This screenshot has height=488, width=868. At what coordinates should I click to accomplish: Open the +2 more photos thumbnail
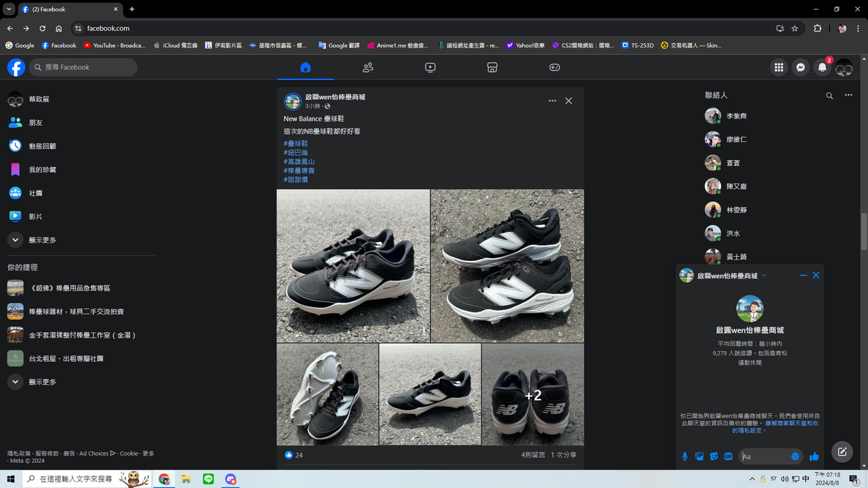coord(532,394)
